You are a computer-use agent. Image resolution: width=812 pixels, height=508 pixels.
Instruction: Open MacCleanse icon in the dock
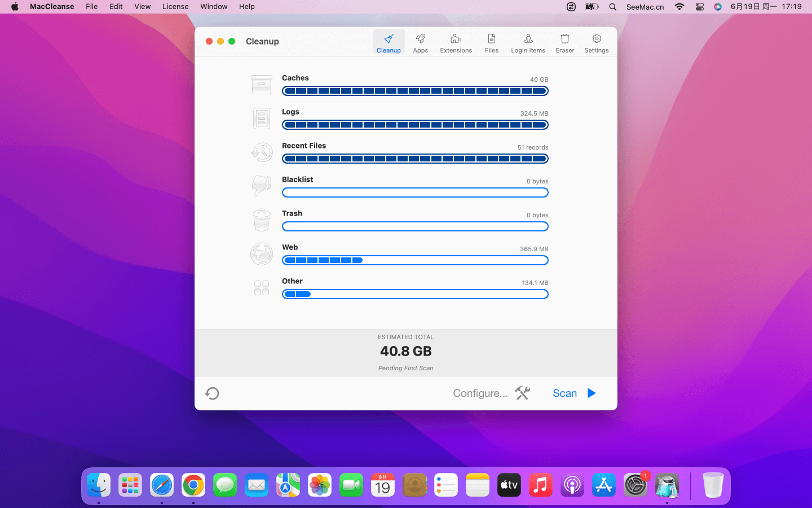click(667, 485)
